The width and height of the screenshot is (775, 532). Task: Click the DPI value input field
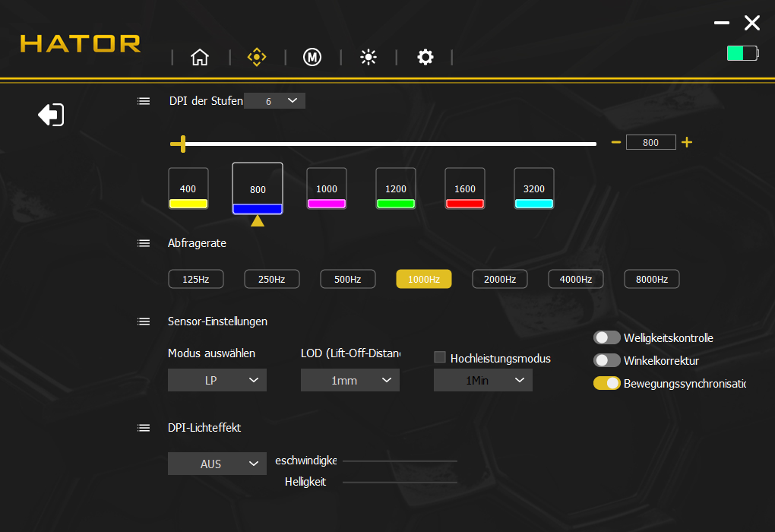click(x=650, y=142)
